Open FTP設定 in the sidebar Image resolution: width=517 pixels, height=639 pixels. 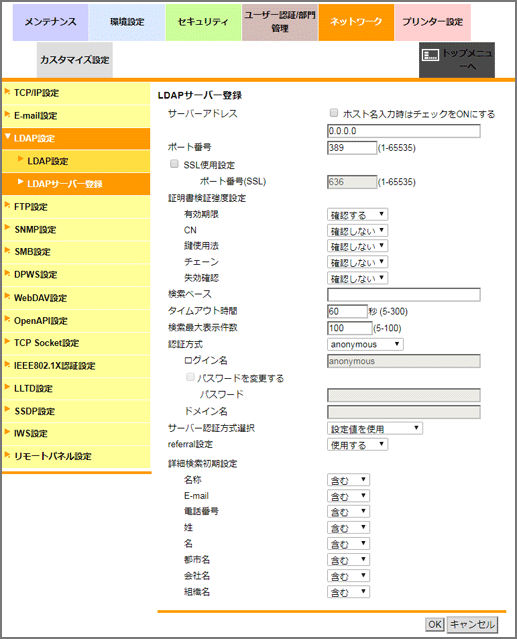(76, 207)
